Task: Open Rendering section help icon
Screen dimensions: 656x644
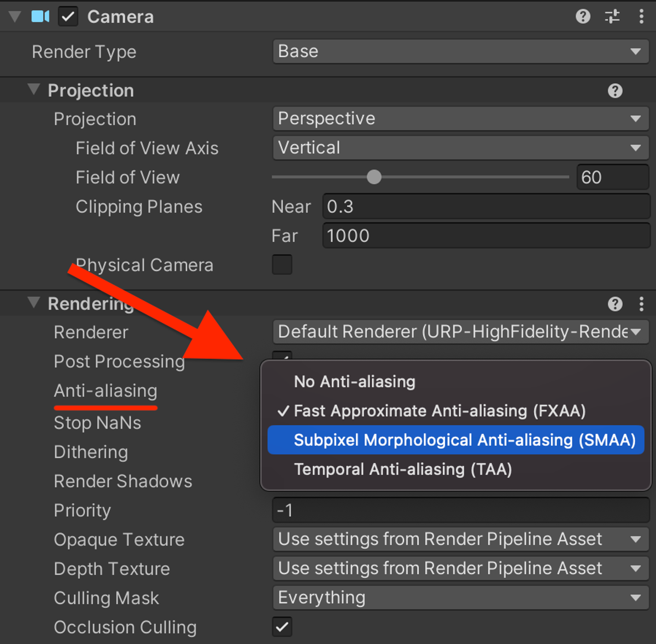Action: coord(615,304)
